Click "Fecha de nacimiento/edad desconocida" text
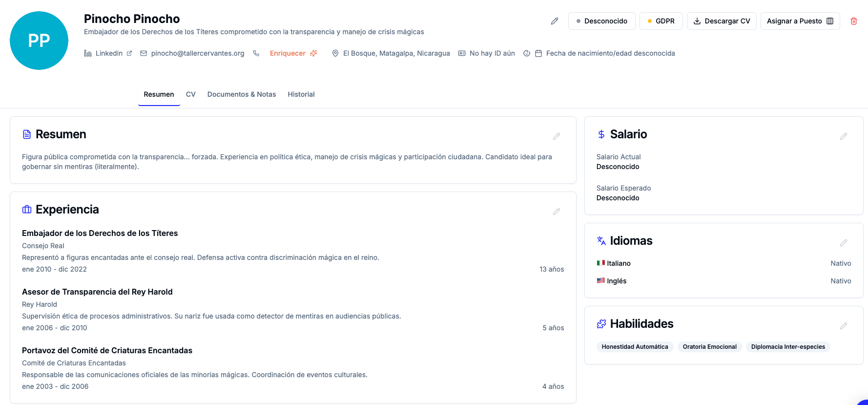The height and width of the screenshot is (405, 868). coord(611,53)
